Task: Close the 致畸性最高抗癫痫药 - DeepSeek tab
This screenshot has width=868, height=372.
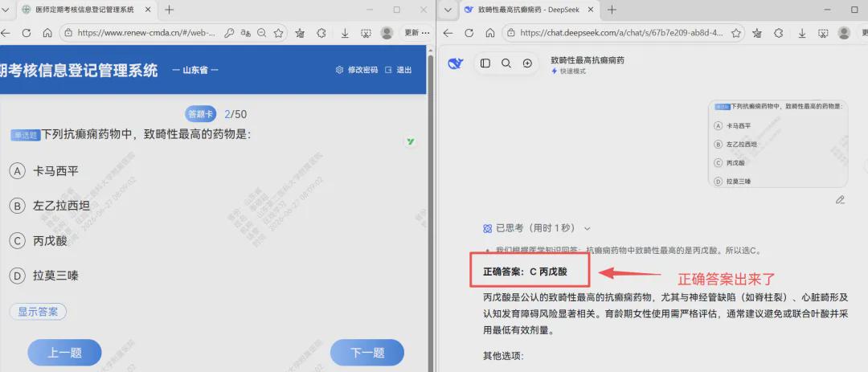Action: [x=590, y=10]
